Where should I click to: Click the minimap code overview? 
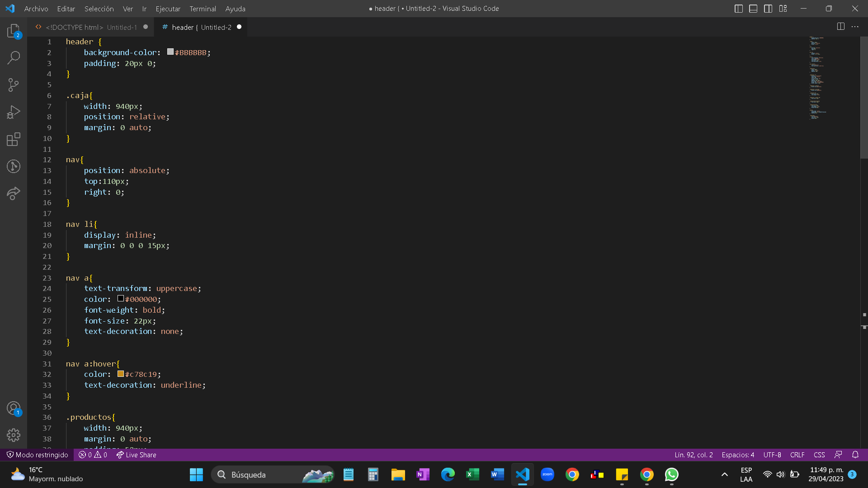[817, 78]
